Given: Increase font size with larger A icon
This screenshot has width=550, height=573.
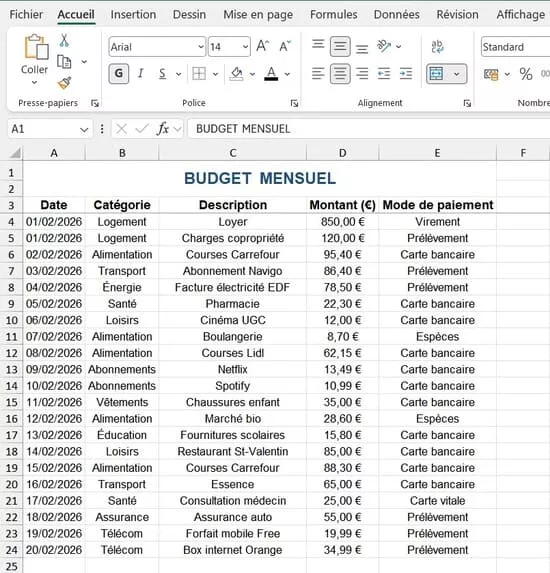Looking at the screenshot, I should (263, 46).
